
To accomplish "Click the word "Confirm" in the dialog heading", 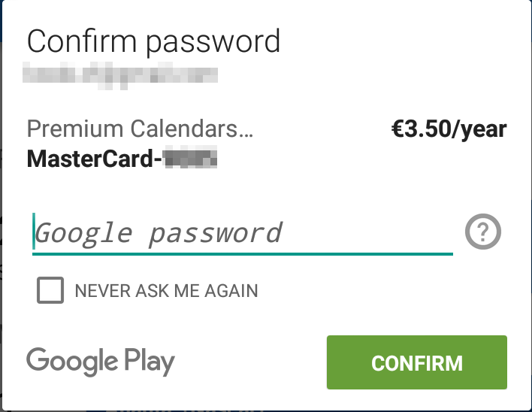I will coord(82,41).
